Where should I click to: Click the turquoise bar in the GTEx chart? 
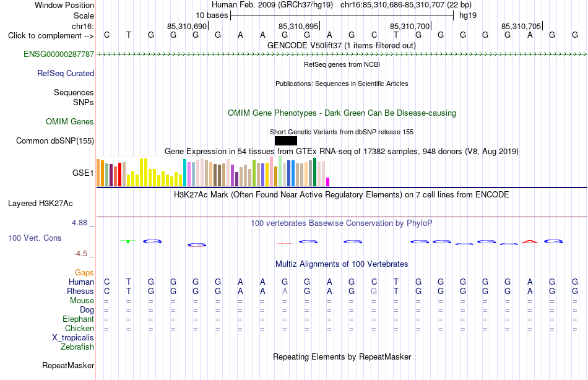click(x=184, y=173)
